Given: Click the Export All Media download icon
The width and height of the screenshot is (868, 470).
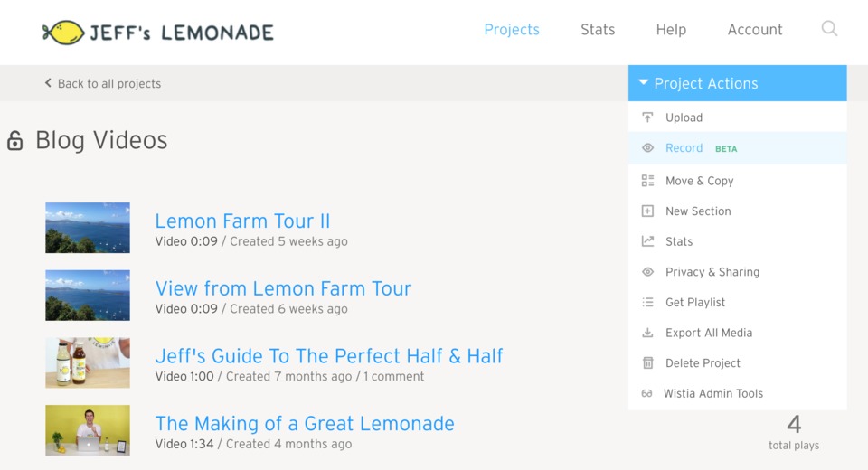Looking at the screenshot, I should point(647,333).
